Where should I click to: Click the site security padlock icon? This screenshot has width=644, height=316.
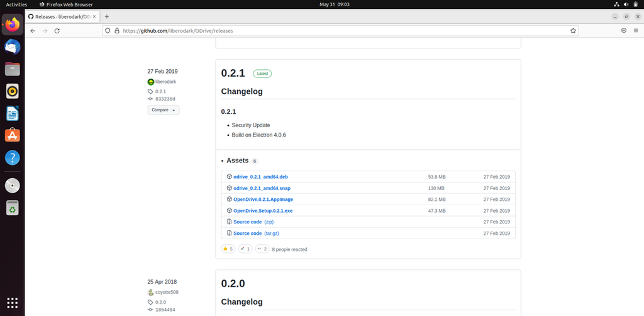(x=116, y=31)
